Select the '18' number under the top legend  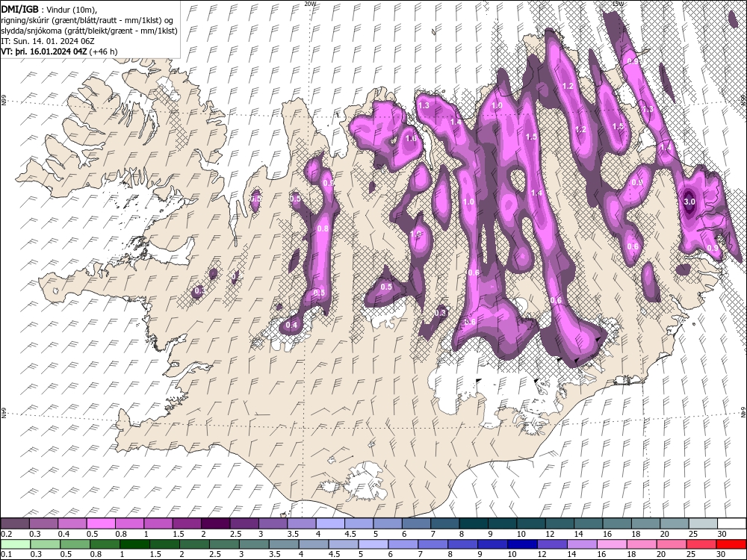(x=636, y=535)
